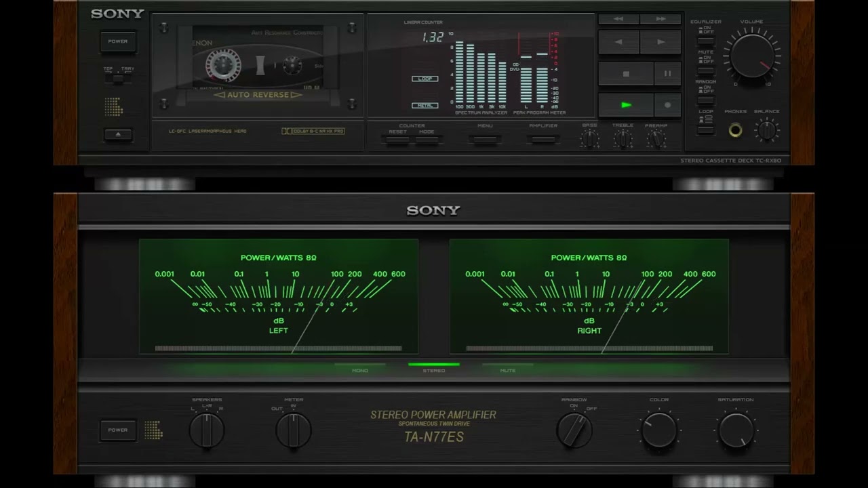Image resolution: width=868 pixels, height=488 pixels.
Task: Click the rewind button on the deck
Action: coord(618,19)
